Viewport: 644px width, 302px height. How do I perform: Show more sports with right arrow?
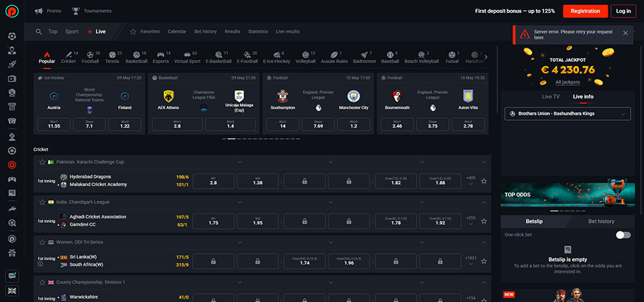[x=486, y=57]
